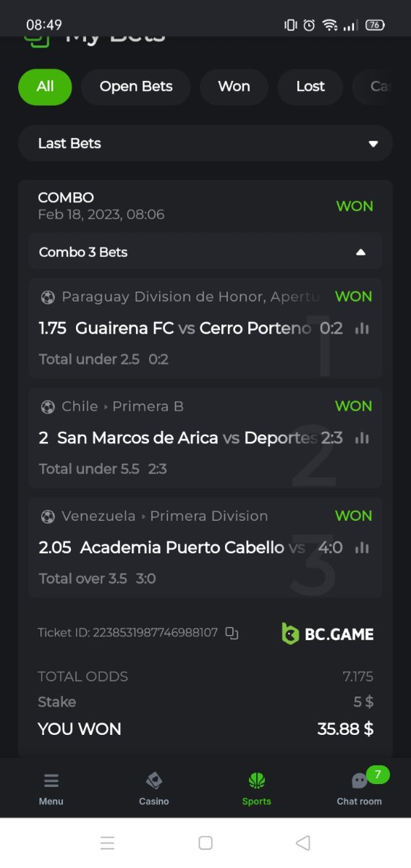The width and height of the screenshot is (411, 868).
Task: Select the All filter pill
Action: point(45,87)
